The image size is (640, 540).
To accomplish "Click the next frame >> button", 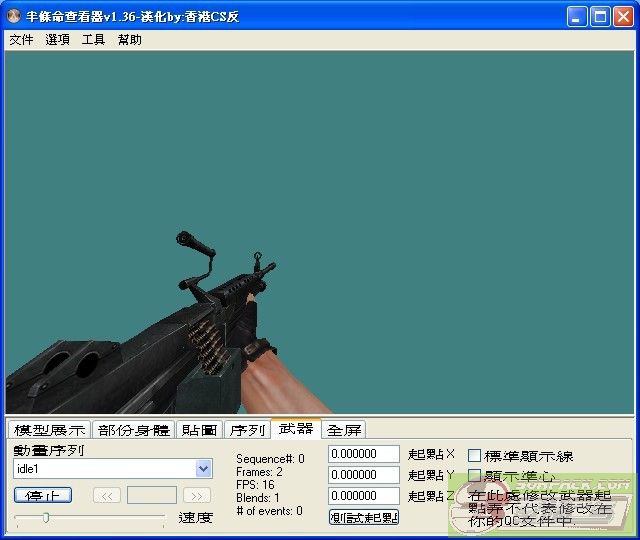I will coord(197,495).
